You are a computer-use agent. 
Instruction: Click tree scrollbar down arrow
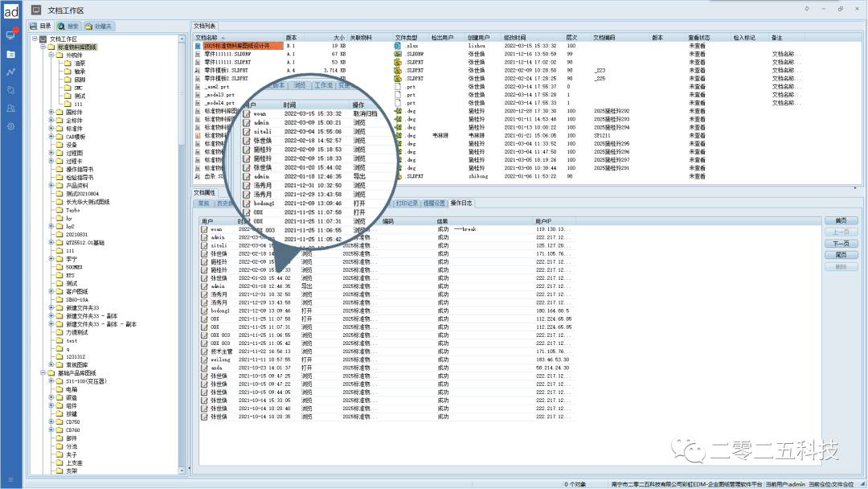click(x=182, y=472)
